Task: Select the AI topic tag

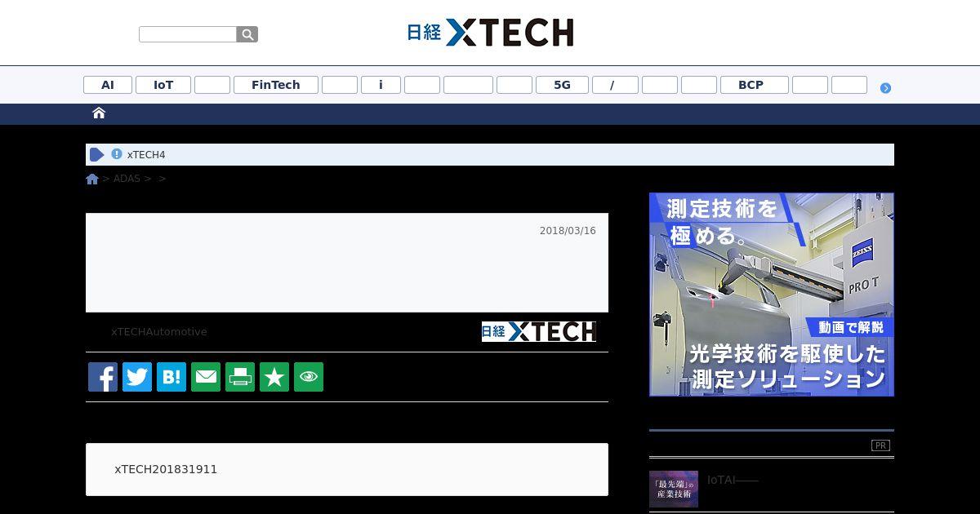Action: pyautogui.click(x=108, y=85)
